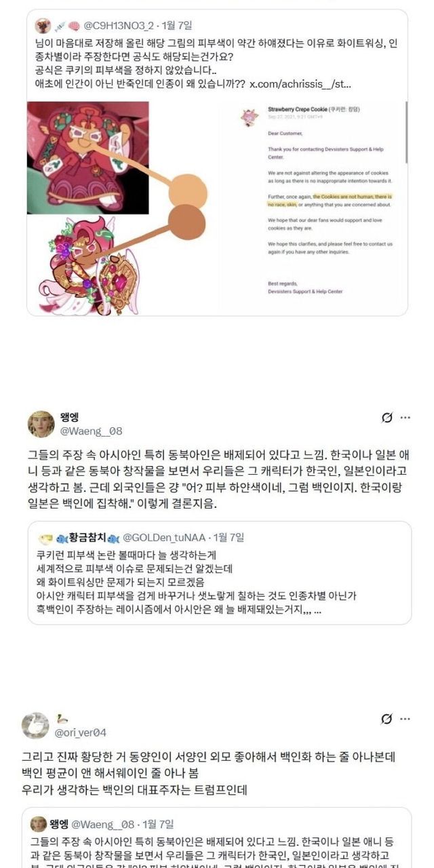Open three-dot menu on @ori_ver04 tweet
Image resolution: width=434 pixels, height=868 pixels.
tap(406, 719)
